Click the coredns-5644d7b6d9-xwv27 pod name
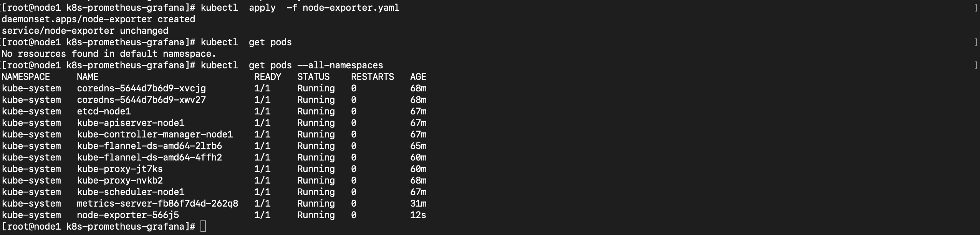Viewport: 980px width, 235px height. pyautogui.click(x=141, y=100)
